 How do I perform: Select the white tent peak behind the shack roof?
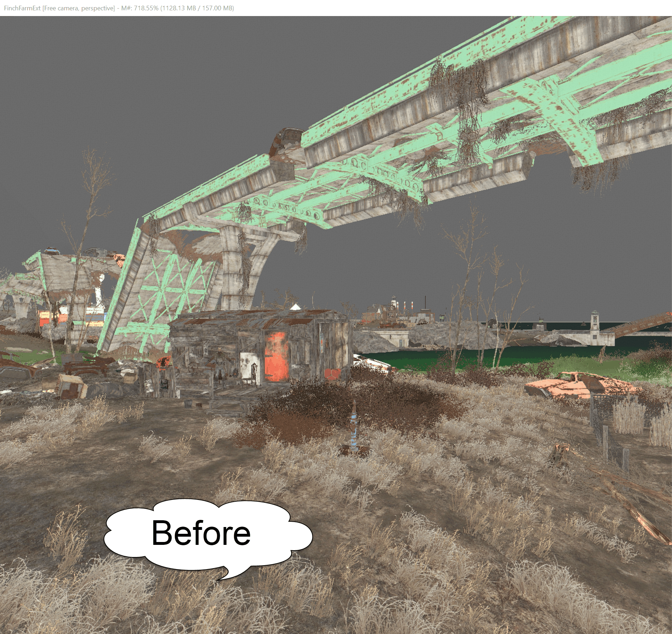(295, 306)
